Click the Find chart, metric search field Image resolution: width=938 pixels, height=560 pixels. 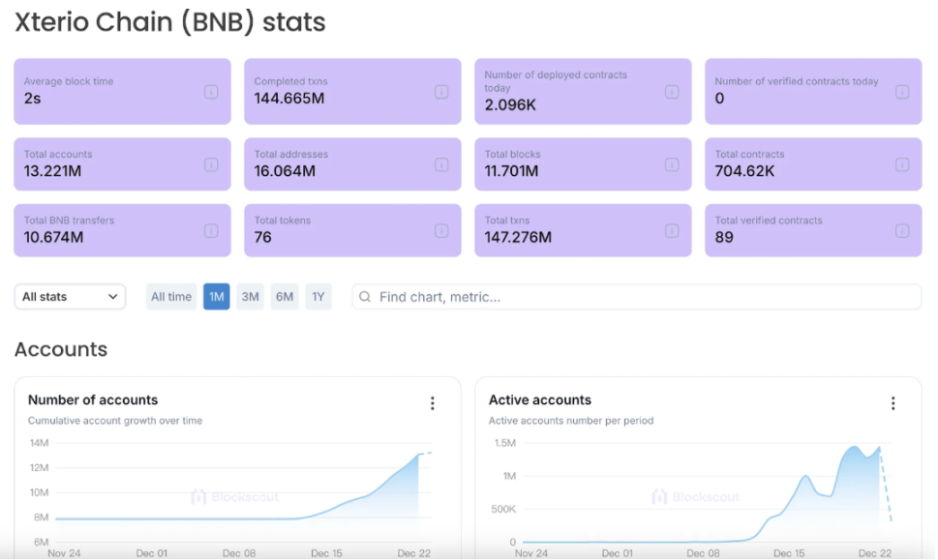pos(637,297)
